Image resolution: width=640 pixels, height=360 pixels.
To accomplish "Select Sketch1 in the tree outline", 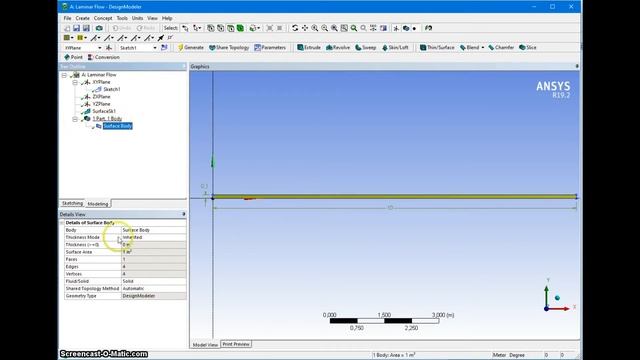I will pos(111,89).
